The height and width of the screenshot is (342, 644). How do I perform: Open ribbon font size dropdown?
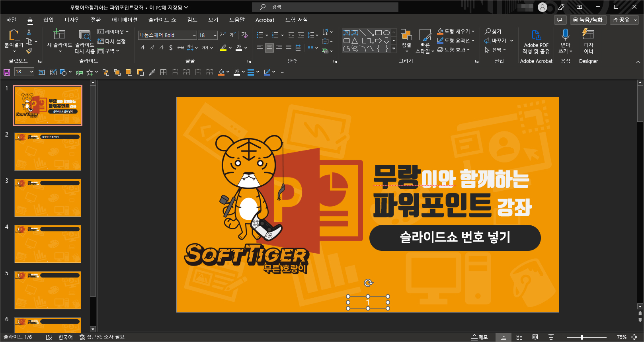215,35
